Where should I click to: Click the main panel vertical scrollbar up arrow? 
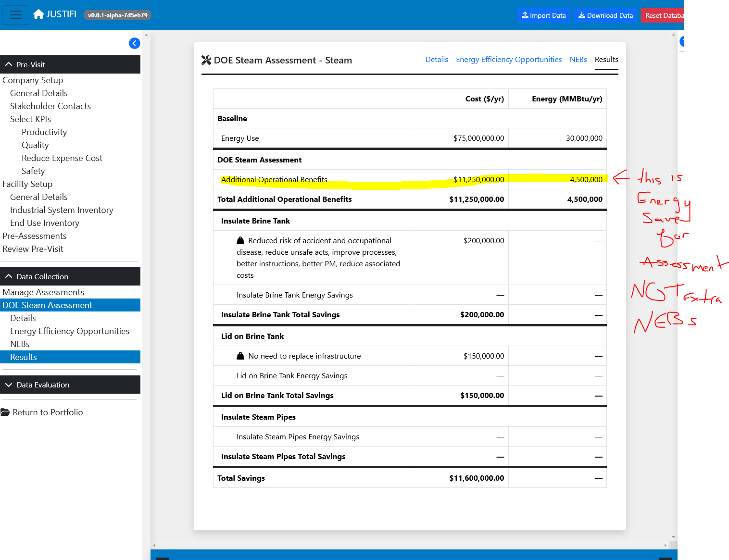(x=673, y=35)
